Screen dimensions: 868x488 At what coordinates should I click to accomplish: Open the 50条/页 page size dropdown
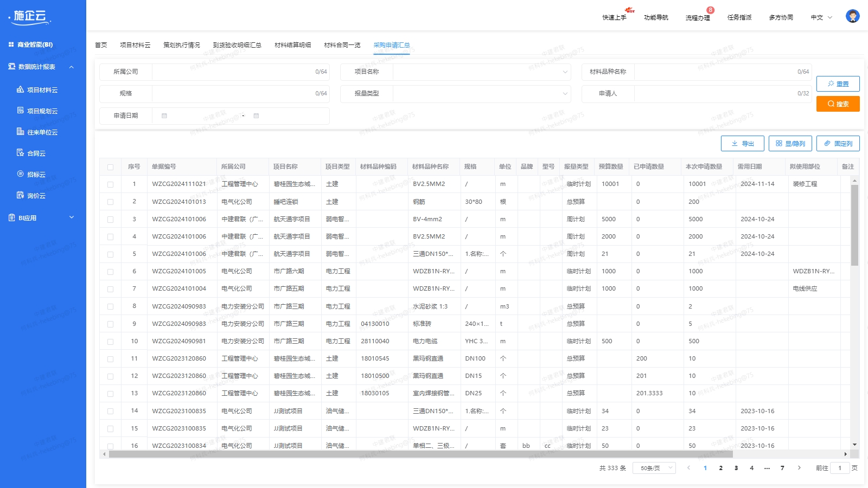pos(654,468)
